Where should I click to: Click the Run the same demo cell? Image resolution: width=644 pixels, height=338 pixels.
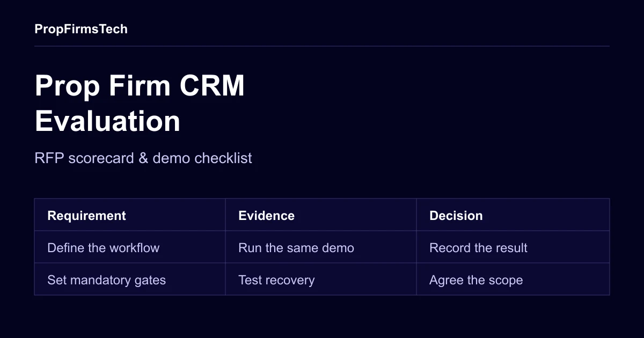click(x=321, y=247)
